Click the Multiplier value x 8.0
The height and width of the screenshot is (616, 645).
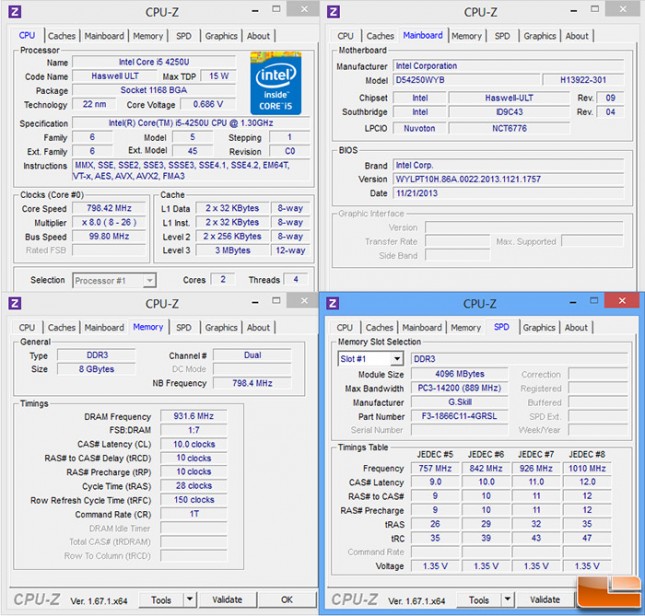(x=109, y=222)
